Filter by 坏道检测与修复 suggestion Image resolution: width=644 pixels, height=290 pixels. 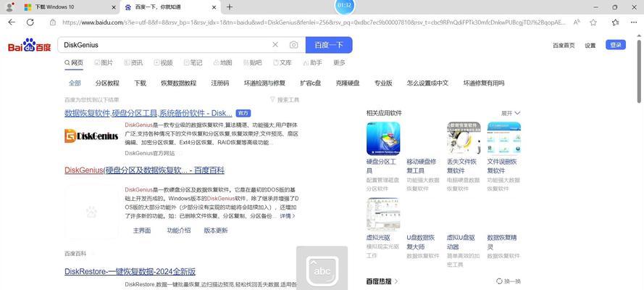(264, 83)
